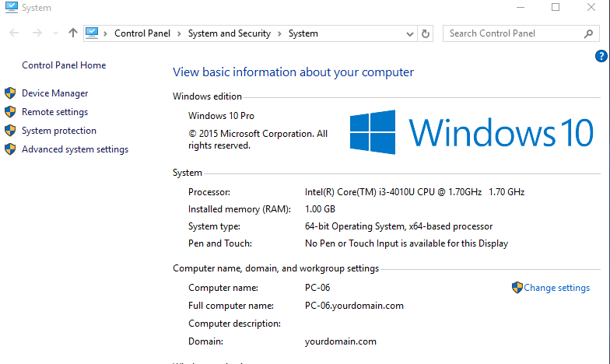Open the recent locations dropdown arrow
This screenshot has height=364, width=610.
55,33
